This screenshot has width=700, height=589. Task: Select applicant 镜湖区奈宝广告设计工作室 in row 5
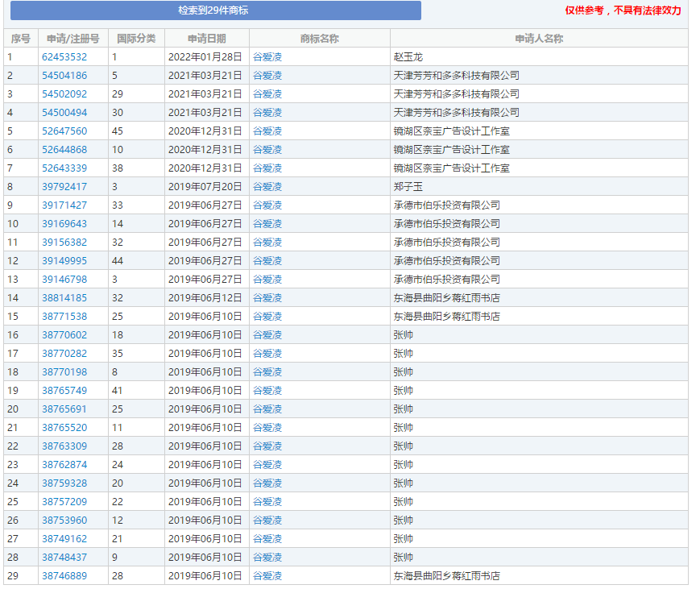(451, 131)
